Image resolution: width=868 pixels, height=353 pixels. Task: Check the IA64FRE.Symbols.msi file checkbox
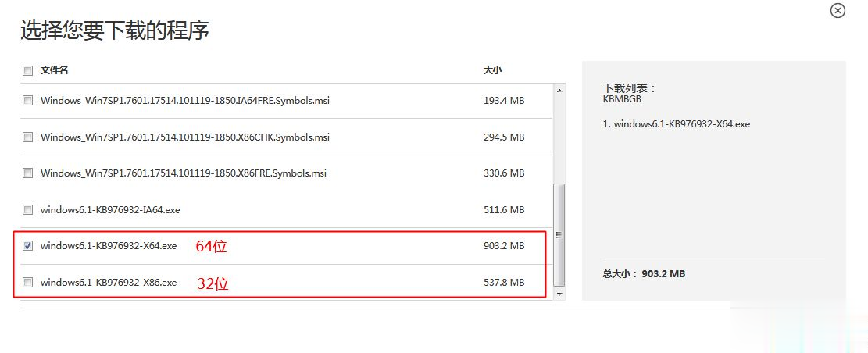point(27,101)
